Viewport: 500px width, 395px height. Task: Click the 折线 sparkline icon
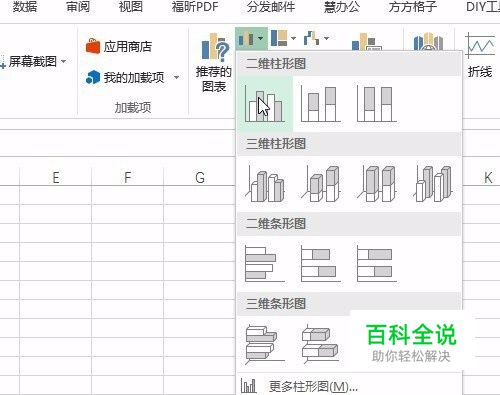tap(480, 55)
